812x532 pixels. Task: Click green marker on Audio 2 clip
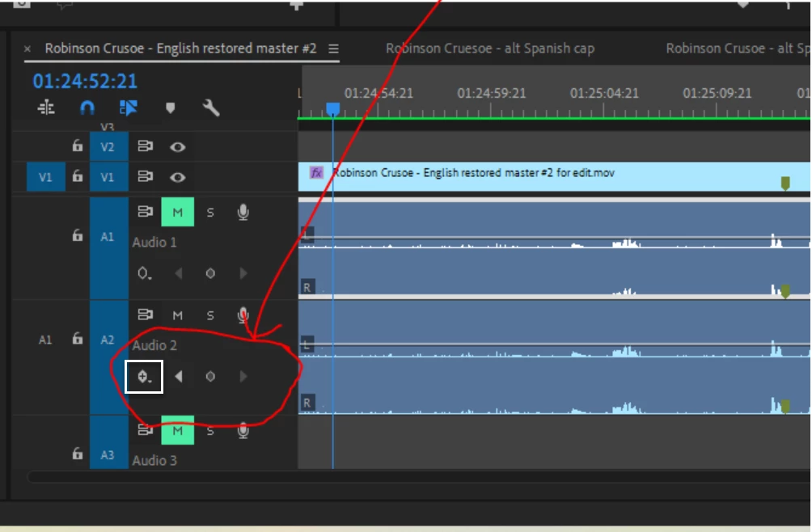tap(785, 406)
